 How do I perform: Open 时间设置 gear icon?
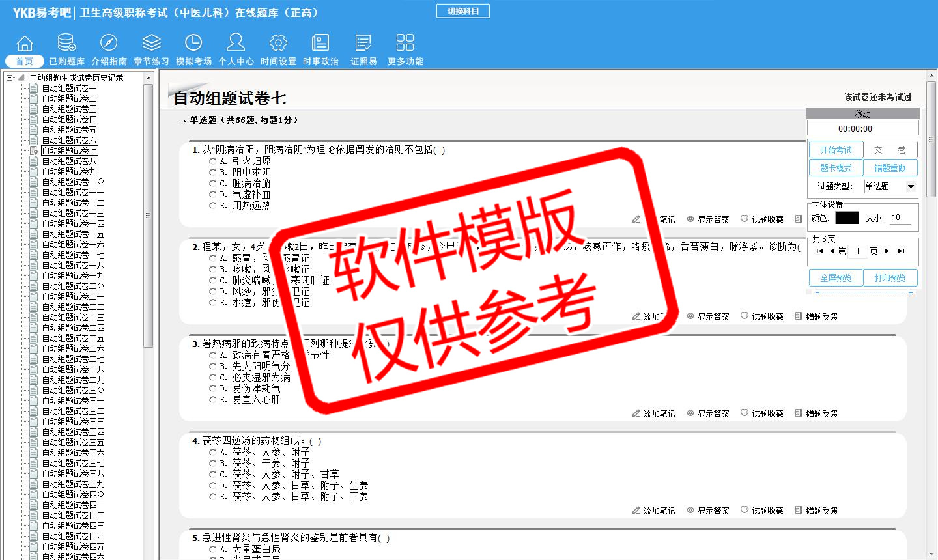pyautogui.click(x=278, y=43)
